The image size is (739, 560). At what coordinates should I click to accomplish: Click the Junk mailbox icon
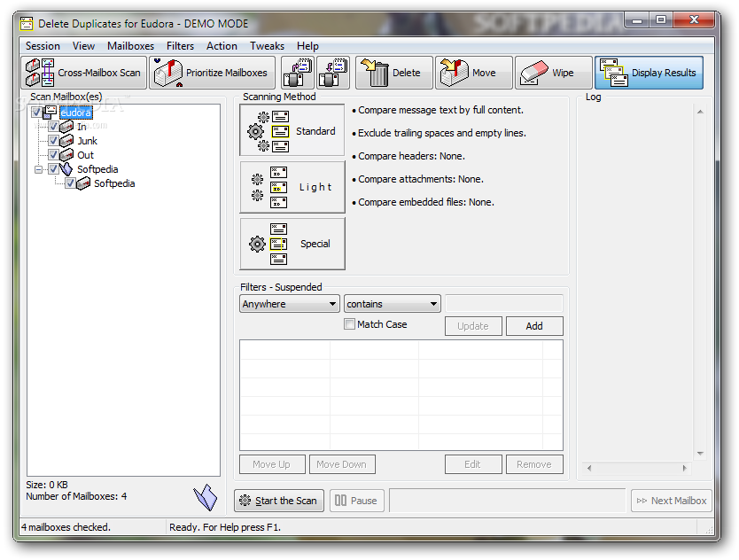(x=66, y=141)
